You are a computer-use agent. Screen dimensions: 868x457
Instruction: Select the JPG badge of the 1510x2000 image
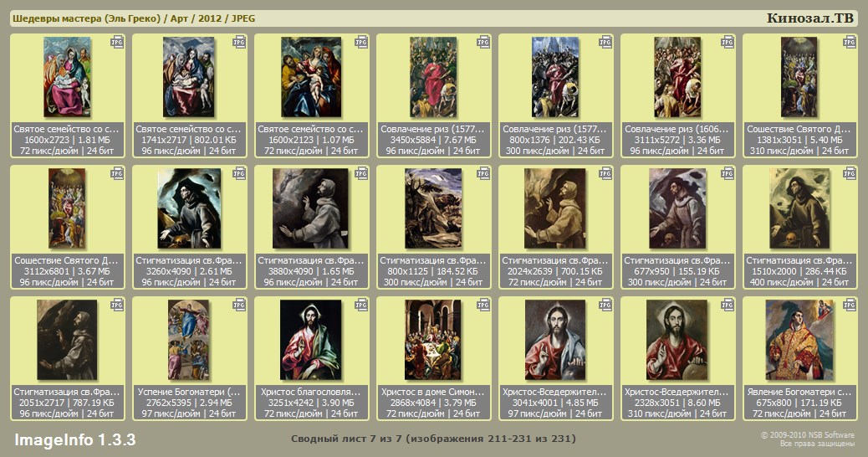coord(850,174)
